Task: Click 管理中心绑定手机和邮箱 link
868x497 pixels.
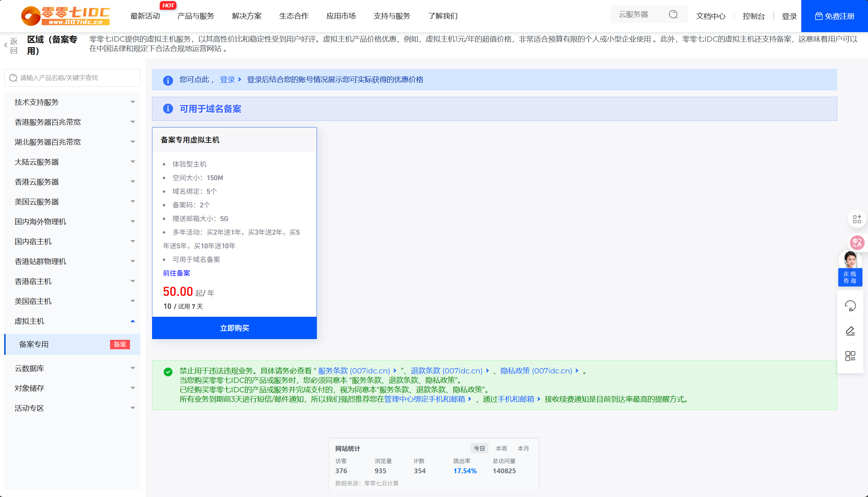Action: point(425,399)
